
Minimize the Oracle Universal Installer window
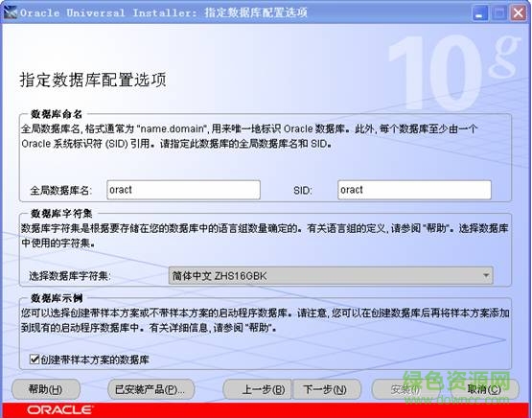(x=479, y=13)
